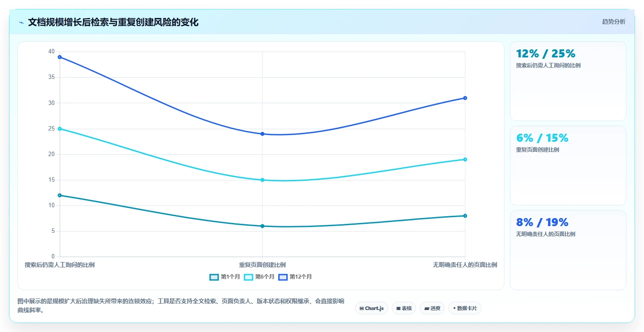Click 第6个月 data point at value 15

tap(263, 180)
